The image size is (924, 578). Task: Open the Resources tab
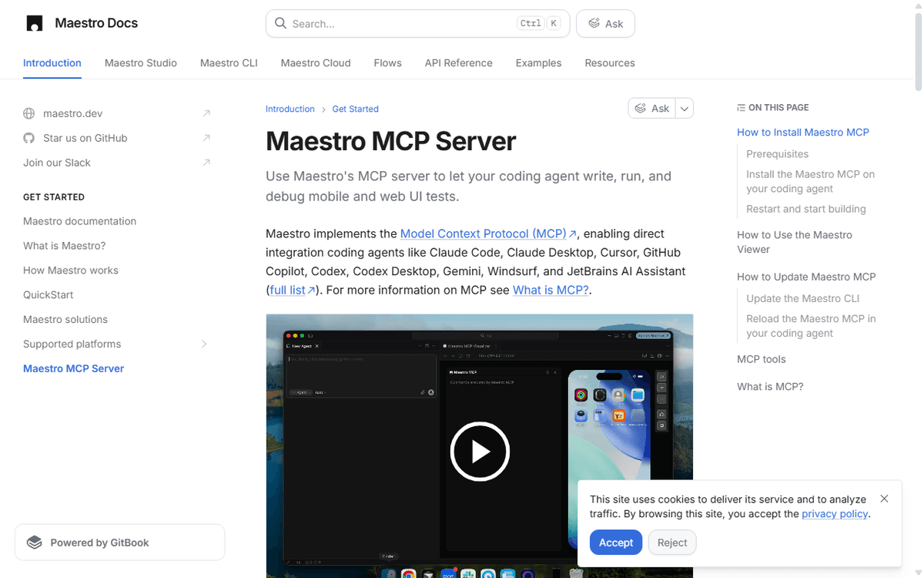[610, 63]
